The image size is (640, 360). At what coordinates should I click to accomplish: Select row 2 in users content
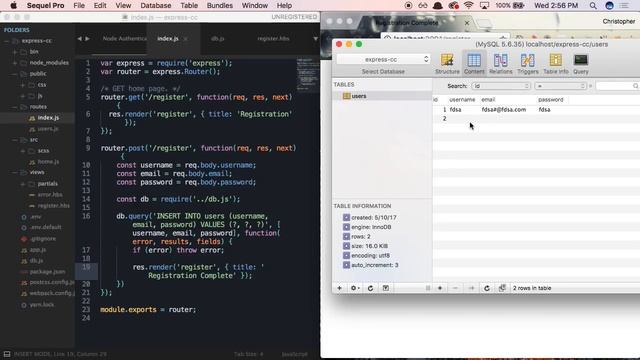(536, 118)
